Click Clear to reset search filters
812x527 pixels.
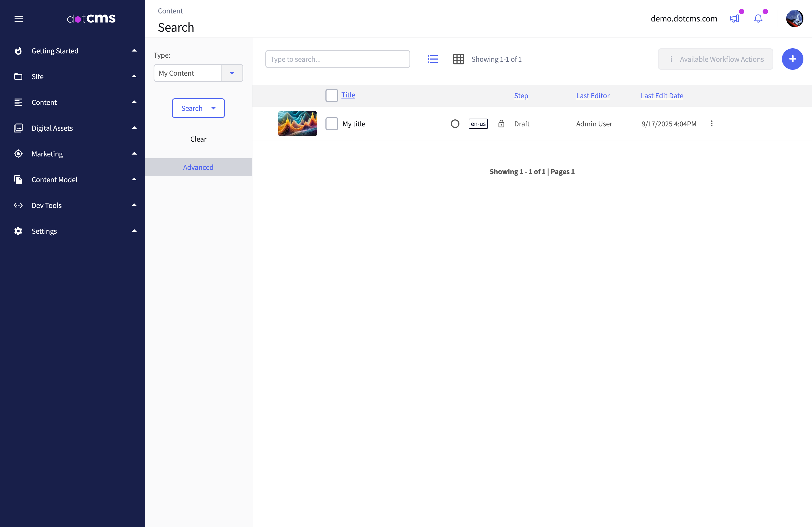click(x=198, y=139)
